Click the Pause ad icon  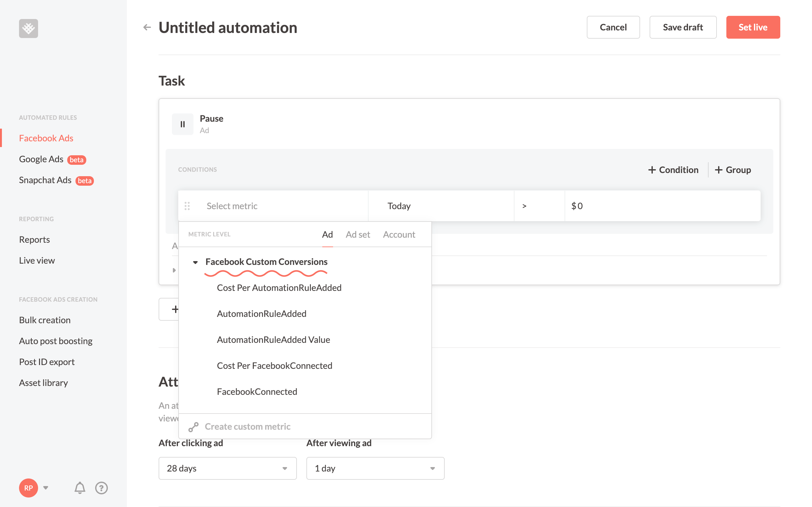[x=183, y=123]
